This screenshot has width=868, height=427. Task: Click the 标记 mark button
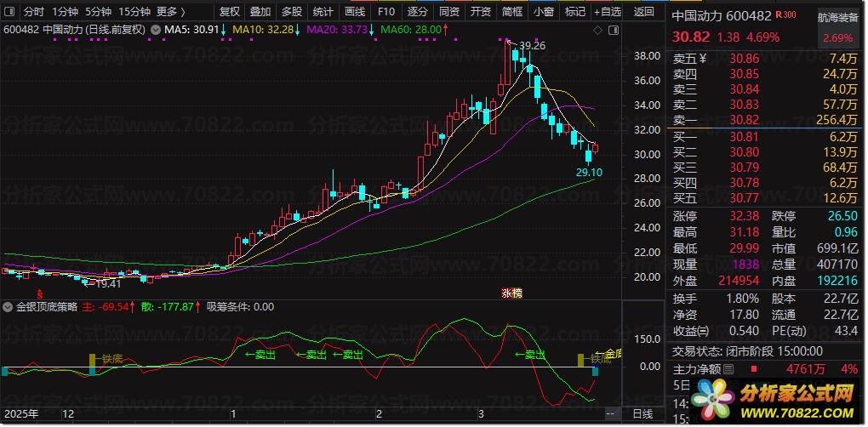(575, 12)
